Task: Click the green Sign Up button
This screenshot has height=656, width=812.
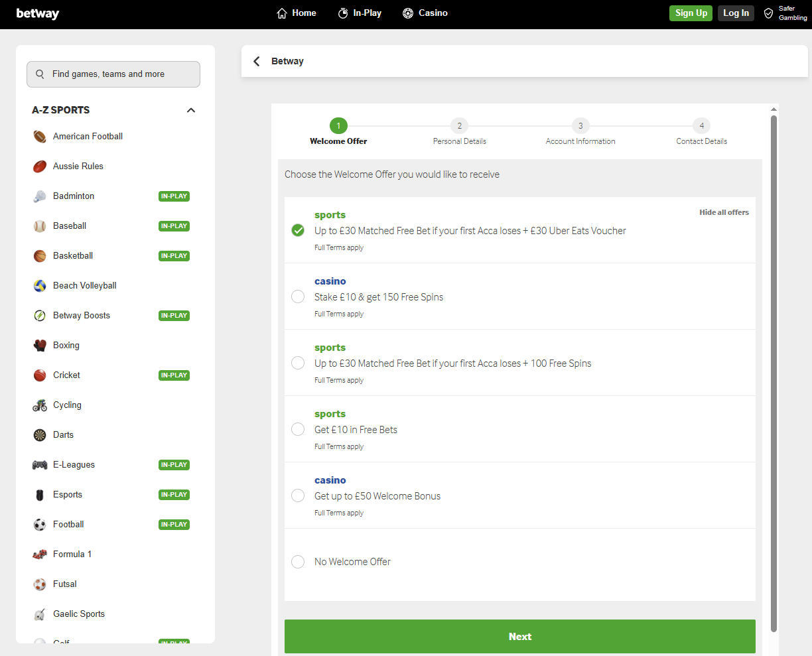Action: 691,13
